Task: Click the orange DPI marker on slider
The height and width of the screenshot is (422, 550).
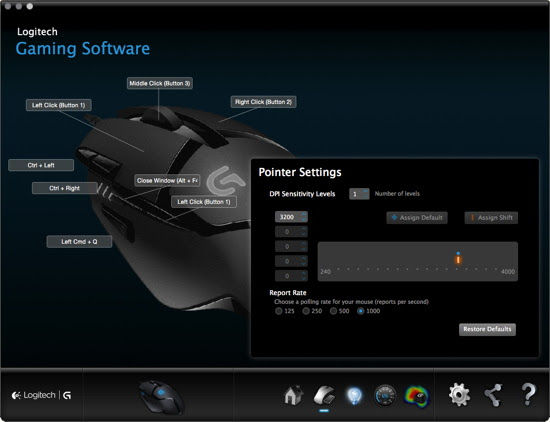Action: click(458, 260)
